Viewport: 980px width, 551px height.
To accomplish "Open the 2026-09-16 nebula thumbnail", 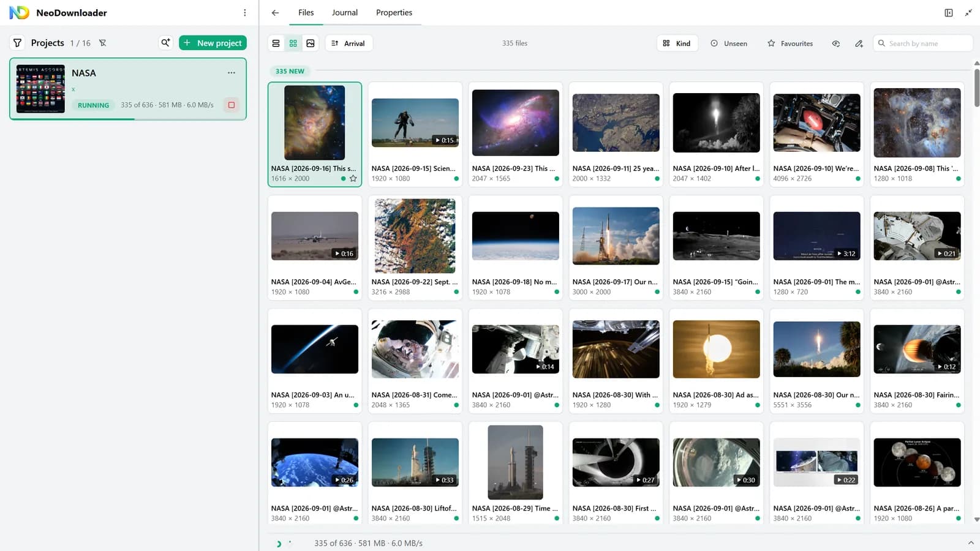I will [315, 123].
